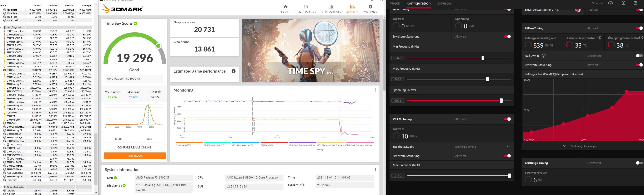
Task: Click the LOAD button in 3DMark
Action: [119, 139]
